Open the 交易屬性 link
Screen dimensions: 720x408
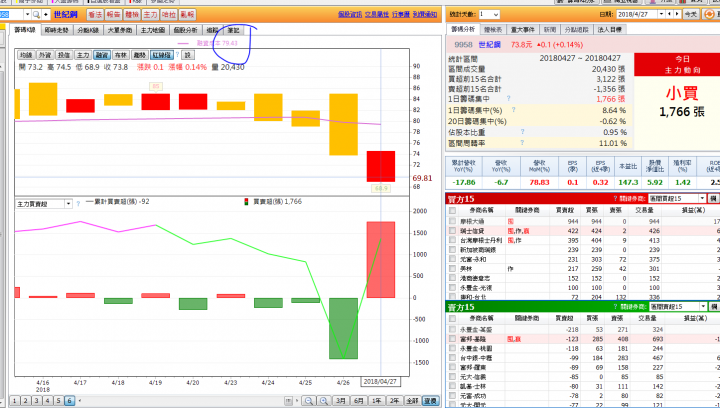[x=377, y=15]
